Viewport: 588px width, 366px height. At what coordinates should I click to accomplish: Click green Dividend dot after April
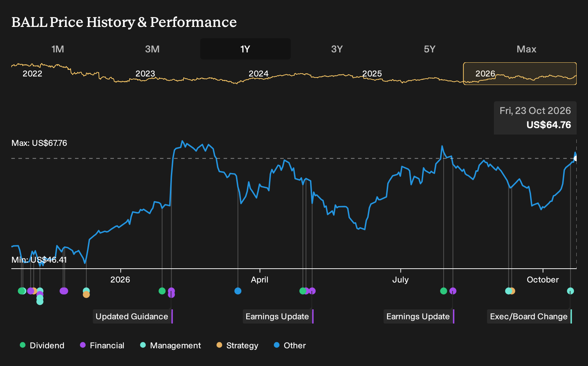pos(303,291)
